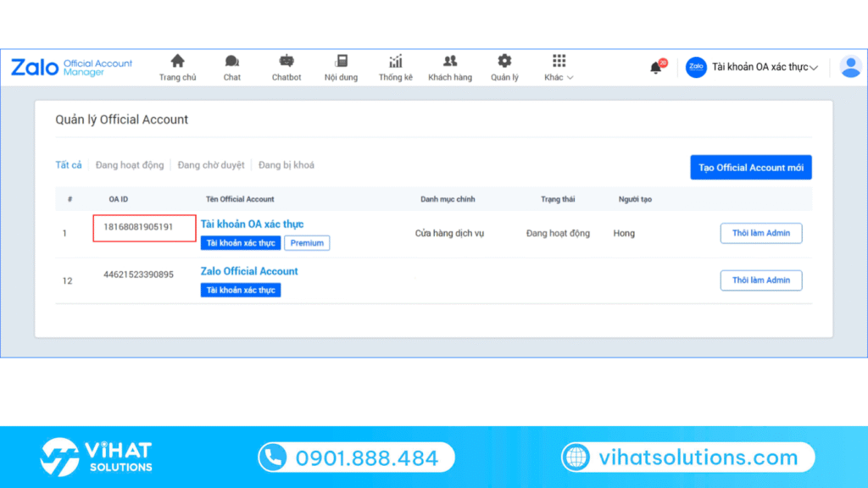Viewport: 868px width, 488px height.
Task: Click Tài khoản xác thực badge in row 12
Action: [240, 290]
